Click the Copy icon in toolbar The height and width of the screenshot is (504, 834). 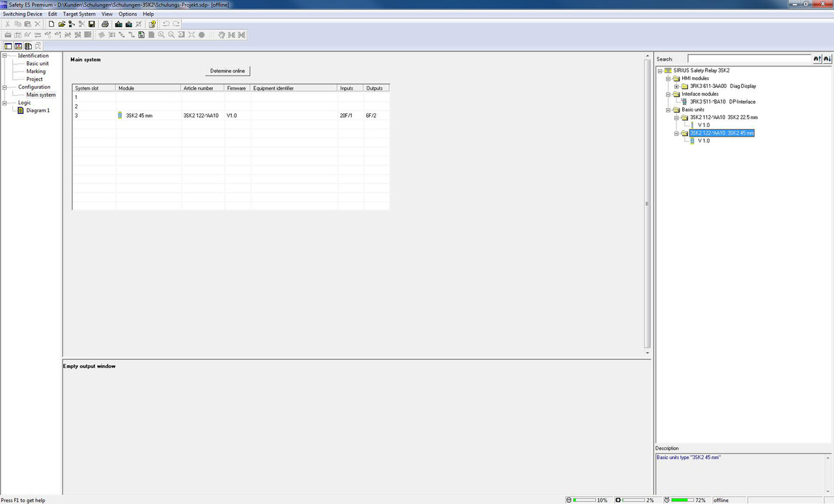(x=18, y=24)
